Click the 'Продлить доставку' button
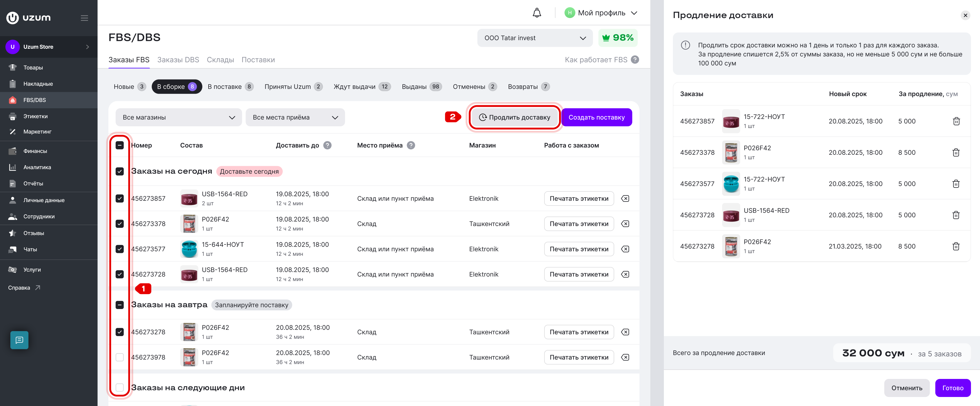980x406 pixels. click(x=514, y=118)
